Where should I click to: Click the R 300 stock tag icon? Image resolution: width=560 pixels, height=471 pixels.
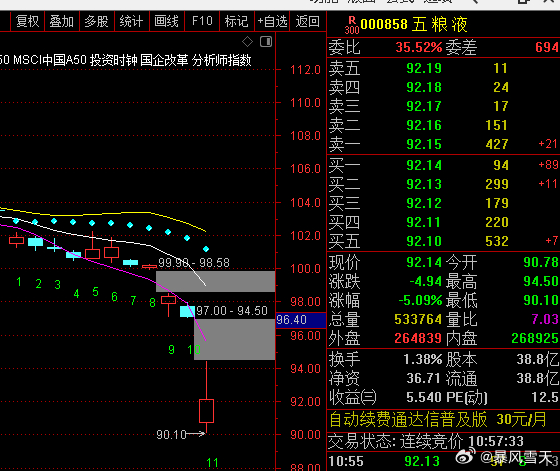(x=352, y=25)
